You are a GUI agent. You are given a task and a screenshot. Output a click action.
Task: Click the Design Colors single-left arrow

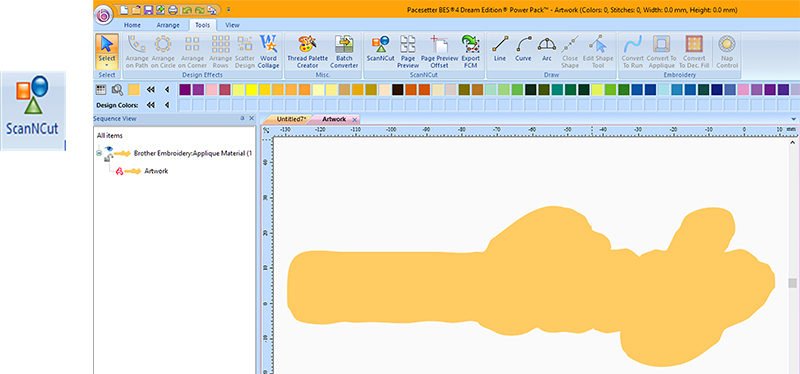coord(167,105)
